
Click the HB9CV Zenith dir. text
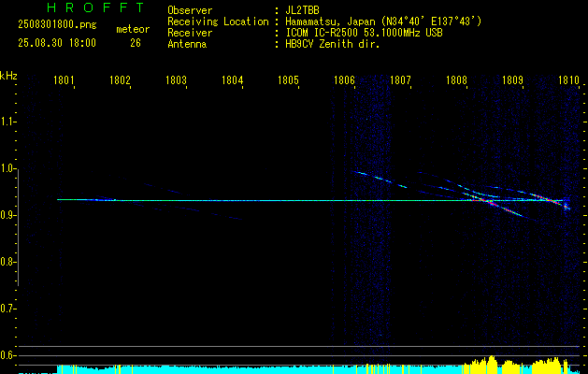(x=333, y=44)
